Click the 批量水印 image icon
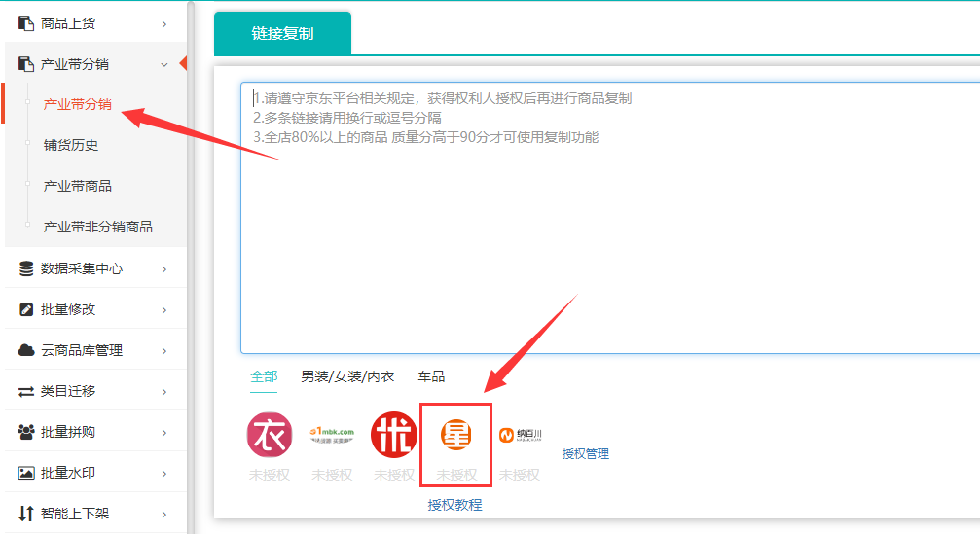 point(26,473)
